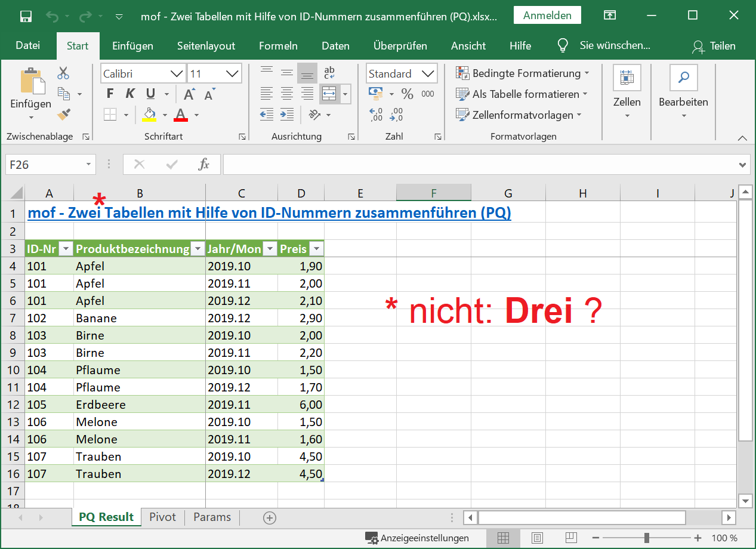Decrease font size with small A
This screenshot has width=756, height=549.
(209, 94)
